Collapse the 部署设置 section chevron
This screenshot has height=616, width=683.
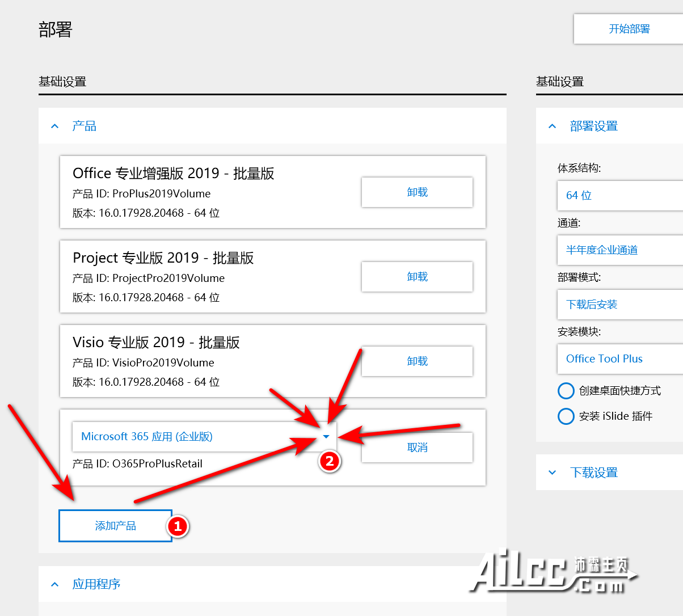pyautogui.click(x=553, y=126)
